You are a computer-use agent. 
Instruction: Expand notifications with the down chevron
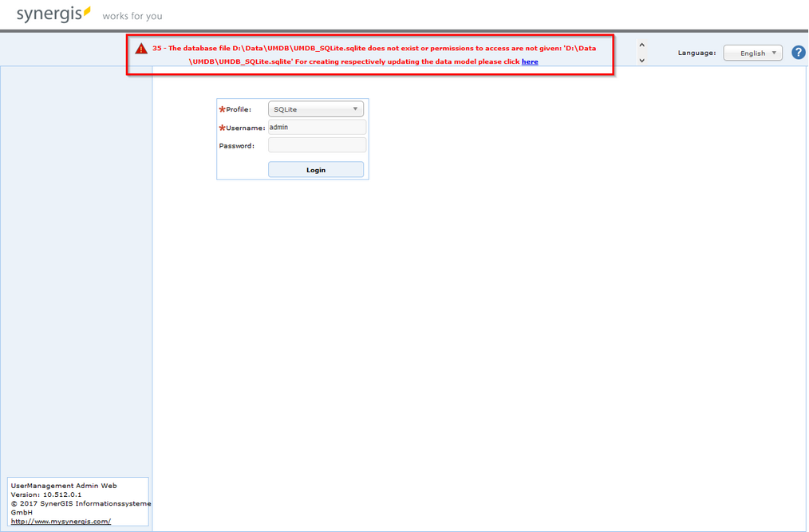(x=641, y=60)
